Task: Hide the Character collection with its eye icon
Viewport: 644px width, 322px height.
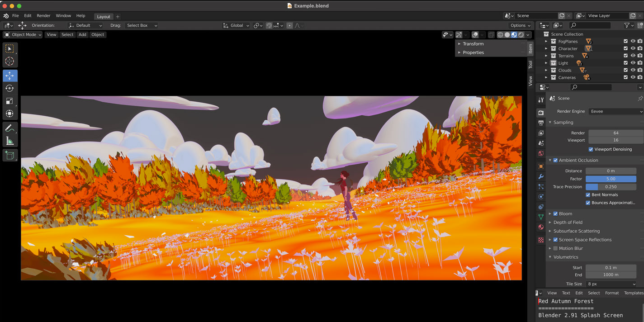Action: coord(633,49)
